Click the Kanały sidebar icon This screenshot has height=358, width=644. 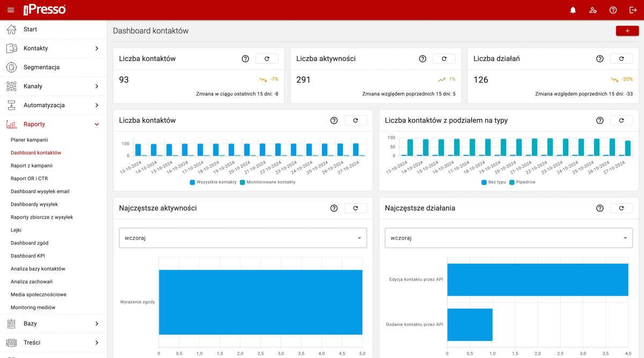(11, 86)
